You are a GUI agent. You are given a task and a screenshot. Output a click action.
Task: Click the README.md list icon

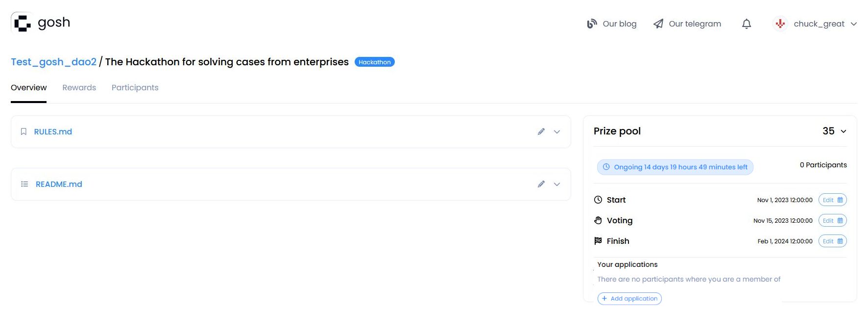coord(24,184)
